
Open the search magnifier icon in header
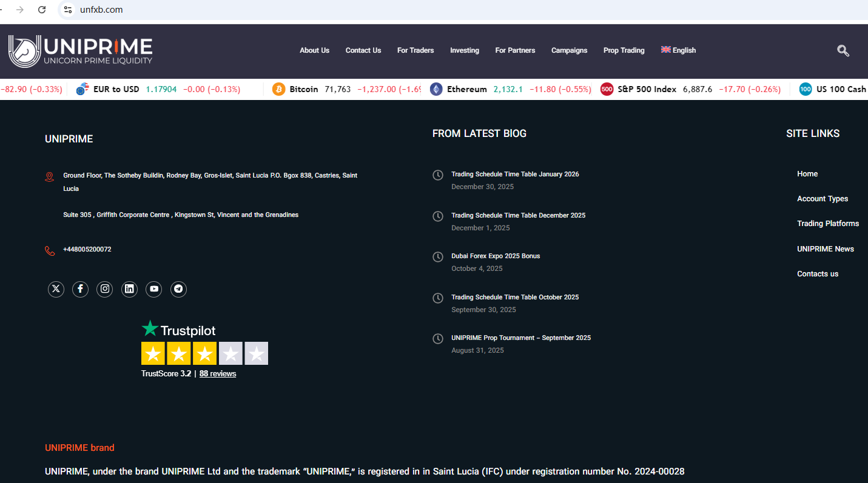pyautogui.click(x=843, y=51)
